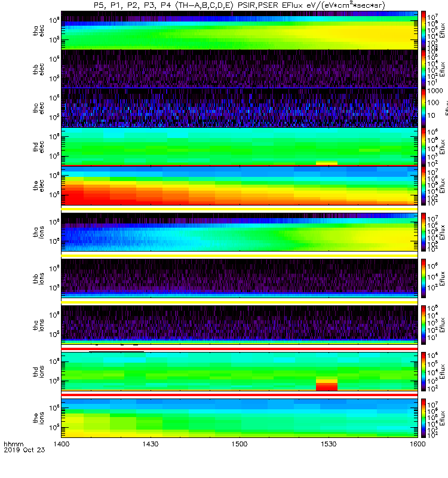Select the tha ions spectrogram panel

(x=240, y=232)
